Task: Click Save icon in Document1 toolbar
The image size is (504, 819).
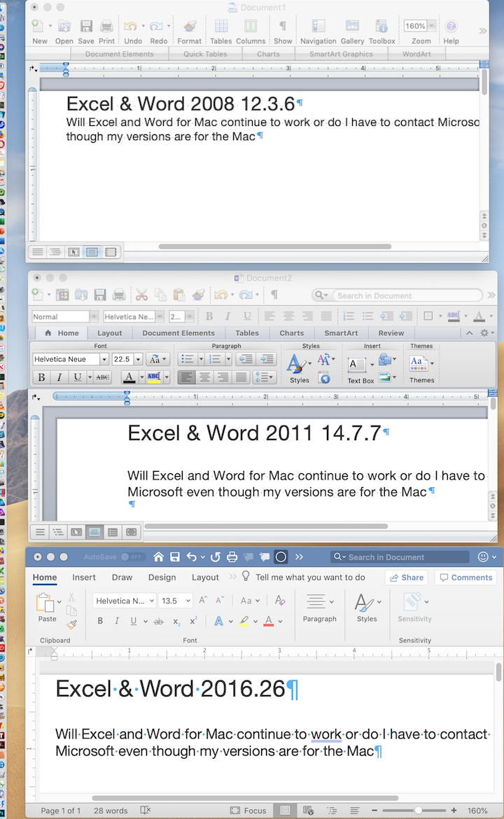Action: tap(86, 26)
